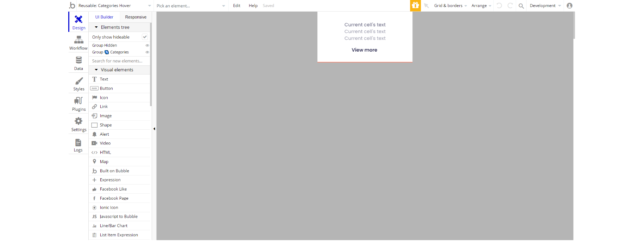
Task: Click the Search for new elements field
Action: point(119,61)
